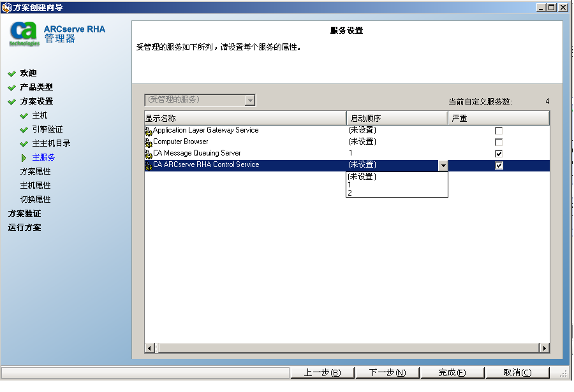Click the 下一步(N) button
Image resolution: width=574 pixels, height=392 pixels.
pyautogui.click(x=387, y=373)
